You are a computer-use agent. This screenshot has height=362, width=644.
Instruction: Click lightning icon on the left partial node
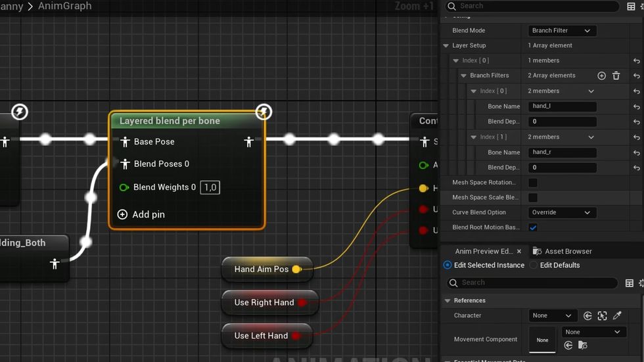(x=19, y=112)
